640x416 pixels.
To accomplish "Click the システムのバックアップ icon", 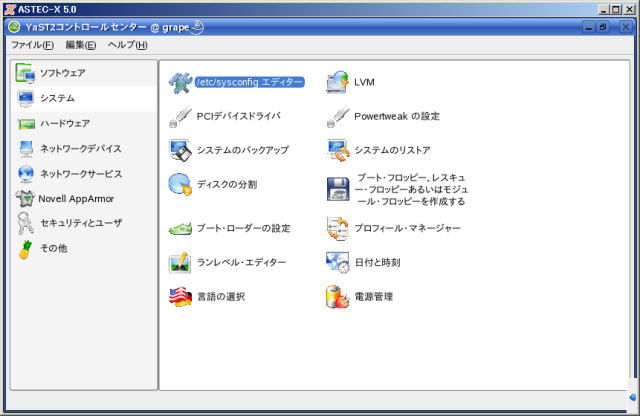I will click(x=180, y=150).
